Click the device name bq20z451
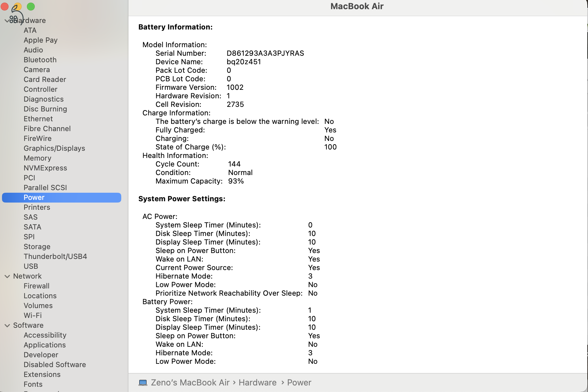588x392 pixels. 244,62
